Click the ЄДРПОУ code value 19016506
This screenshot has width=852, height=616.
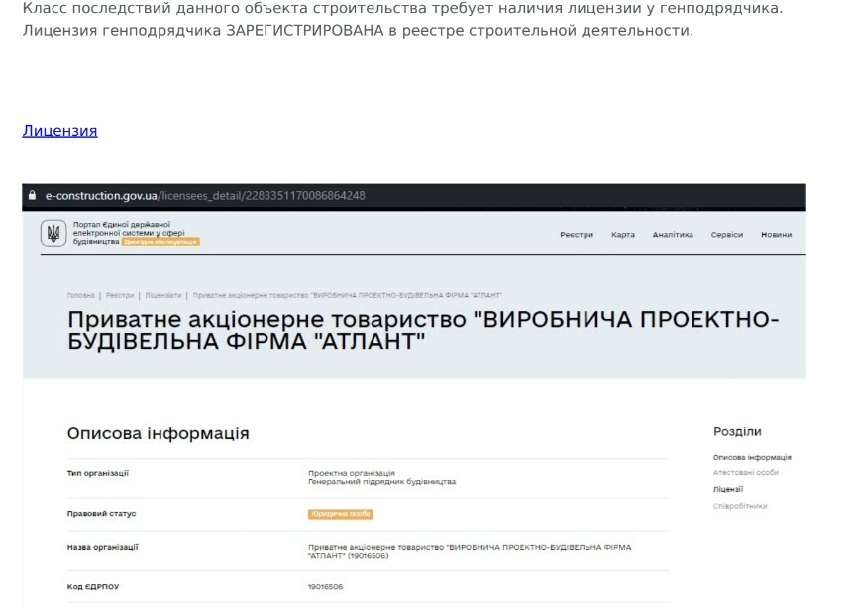click(x=325, y=587)
